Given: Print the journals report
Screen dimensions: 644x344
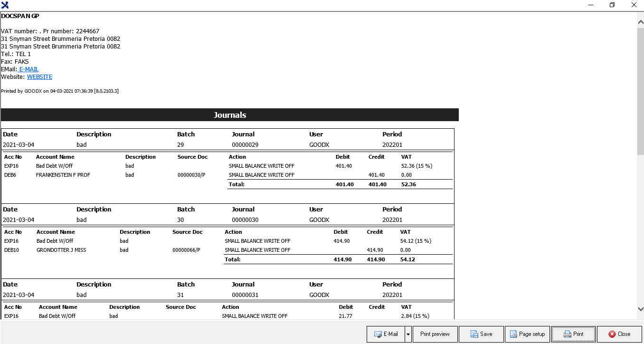Looking at the screenshot, I should tap(573, 334).
